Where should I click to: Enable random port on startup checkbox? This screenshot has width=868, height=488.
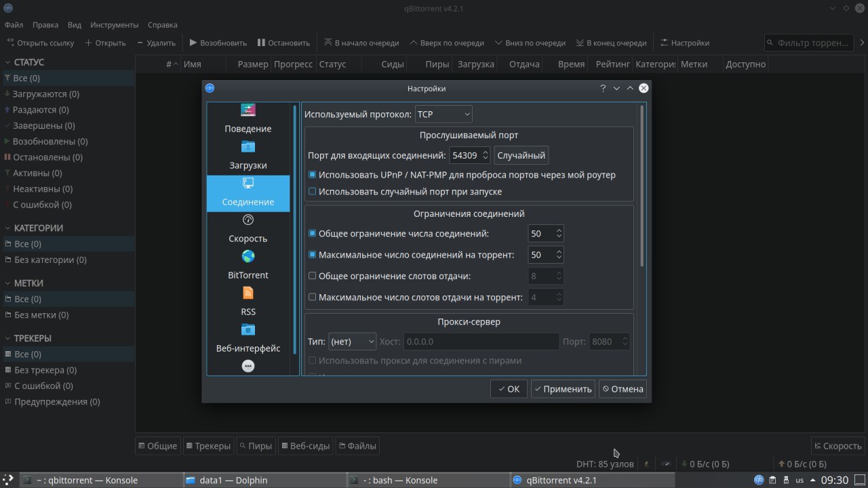(313, 192)
